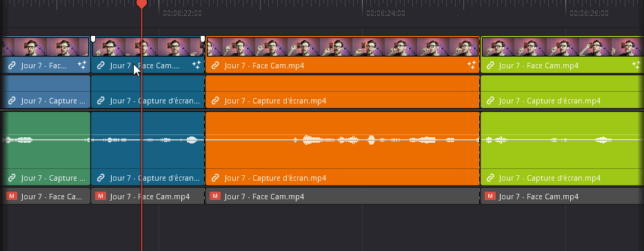Click right white fade handle on dark blue clip
The image size is (644, 251).
tap(203, 39)
